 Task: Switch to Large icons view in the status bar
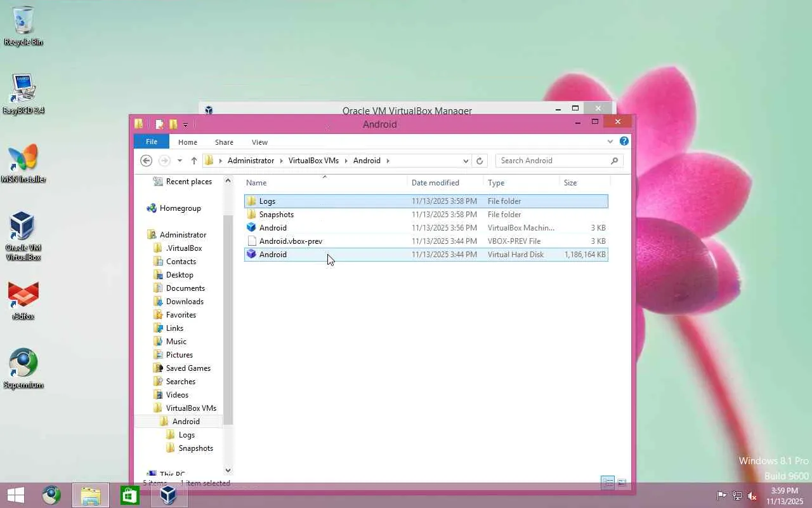coord(622,483)
